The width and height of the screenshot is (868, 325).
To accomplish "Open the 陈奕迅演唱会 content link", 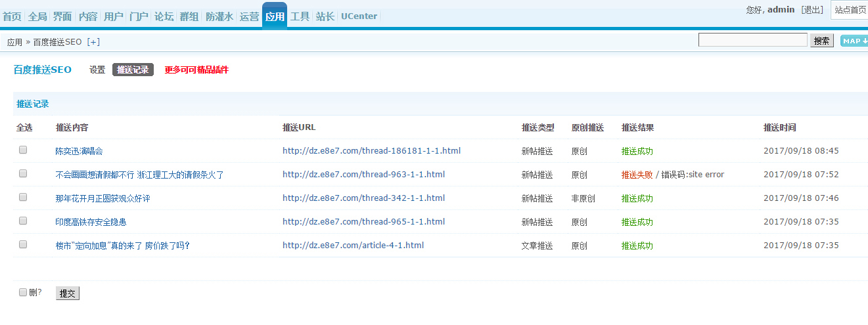I will click(x=79, y=151).
